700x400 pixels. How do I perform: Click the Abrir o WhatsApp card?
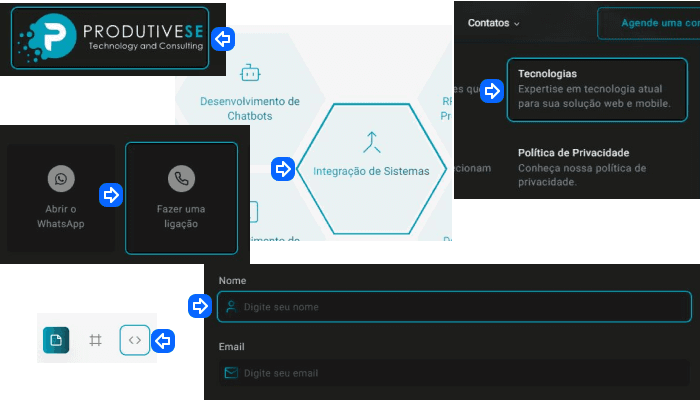(x=61, y=198)
